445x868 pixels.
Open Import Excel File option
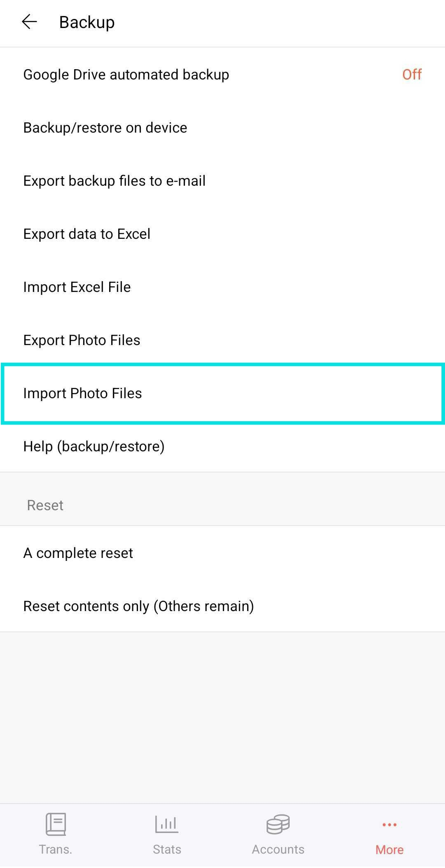tap(222, 287)
